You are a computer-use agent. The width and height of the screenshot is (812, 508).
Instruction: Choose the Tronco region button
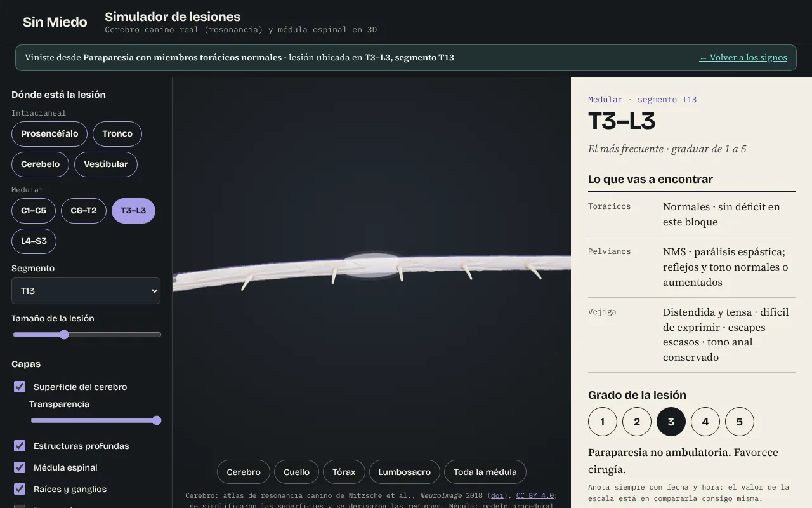(x=117, y=133)
